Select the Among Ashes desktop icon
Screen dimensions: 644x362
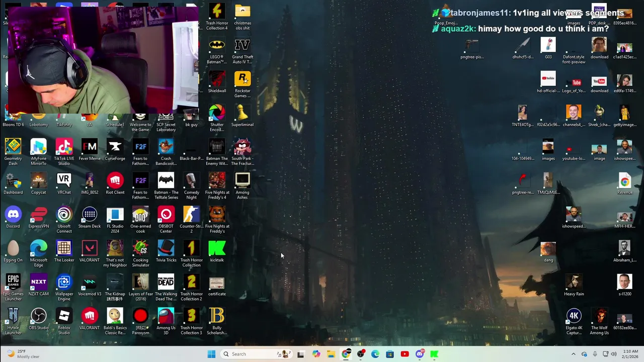243,186
